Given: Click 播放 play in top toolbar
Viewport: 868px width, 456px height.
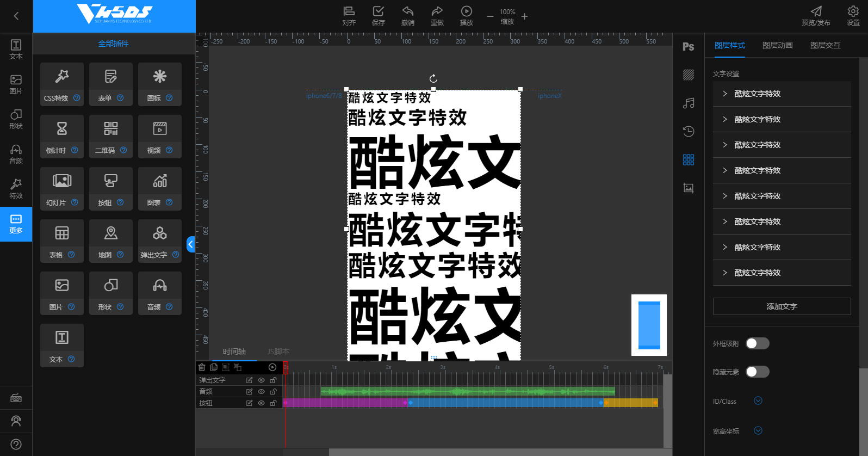Looking at the screenshot, I should (467, 16).
